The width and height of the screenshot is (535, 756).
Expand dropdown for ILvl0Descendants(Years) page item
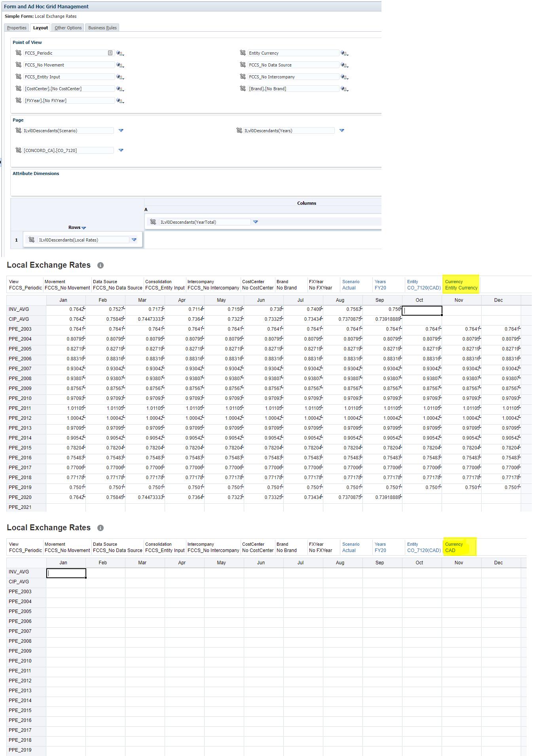pos(342,130)
